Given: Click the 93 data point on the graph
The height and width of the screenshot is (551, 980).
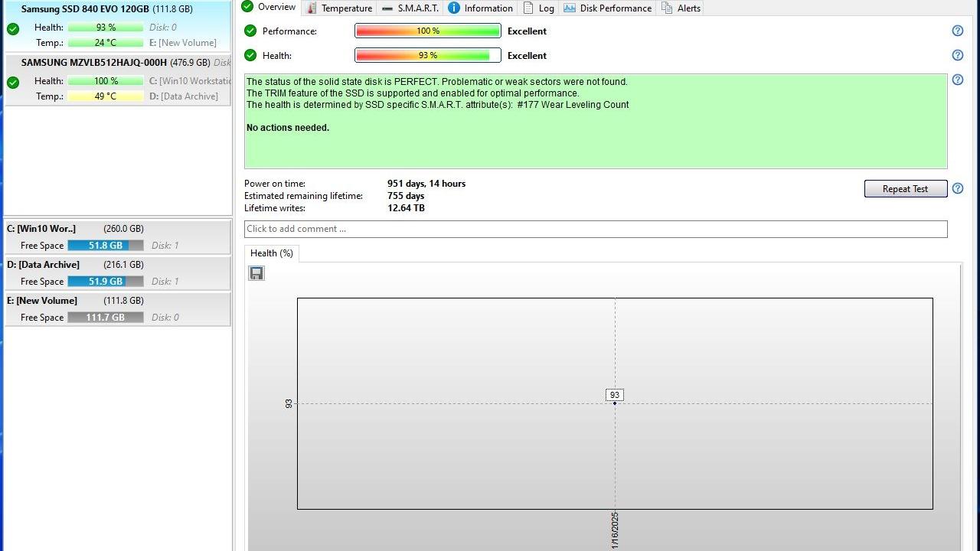Looking at the screenshot, I should coord(615,403).
